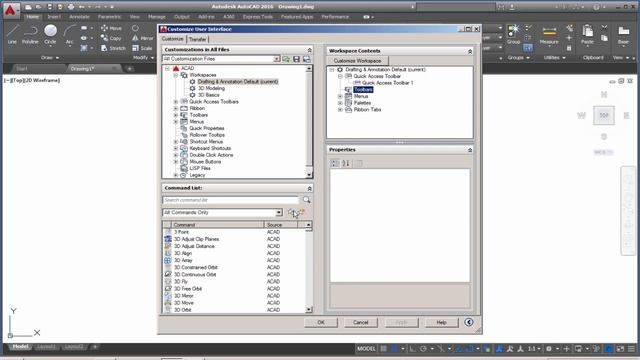This screenshot has height=360, width=640.
Task: Click the Stretch tool in Modify panel
Action: tap(113, 48)
